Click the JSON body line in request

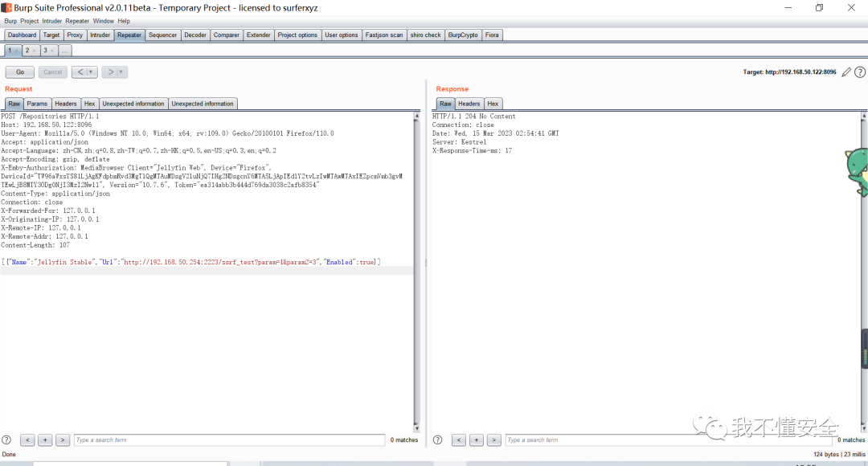(191, 262)
